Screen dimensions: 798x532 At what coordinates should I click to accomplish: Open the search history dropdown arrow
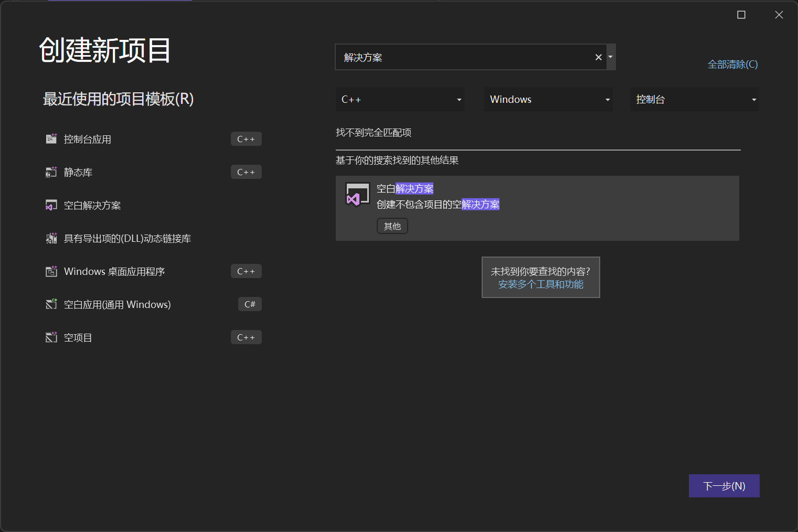[611, 57]
